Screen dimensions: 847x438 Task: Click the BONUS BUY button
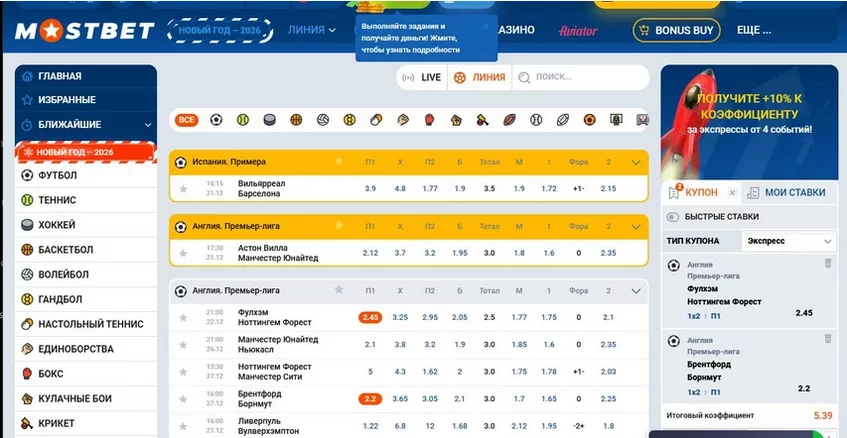tap(676, 31)
